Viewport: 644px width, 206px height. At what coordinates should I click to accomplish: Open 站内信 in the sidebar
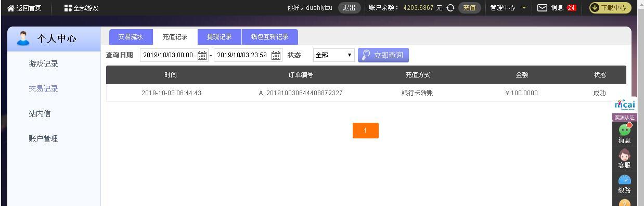pos(40,114)
